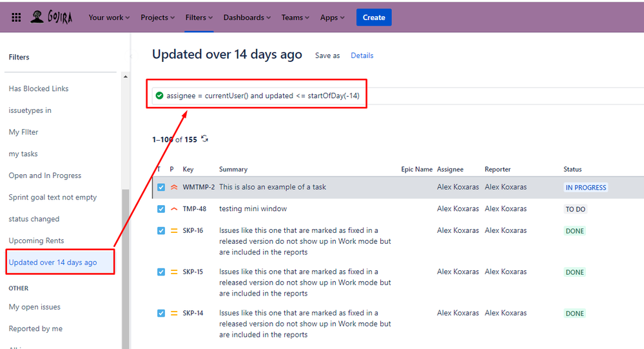644x349 pixels.
Task: Toggle the task checkbox for TMP-48
Action: pyautogui.click(x=161, y=209)
